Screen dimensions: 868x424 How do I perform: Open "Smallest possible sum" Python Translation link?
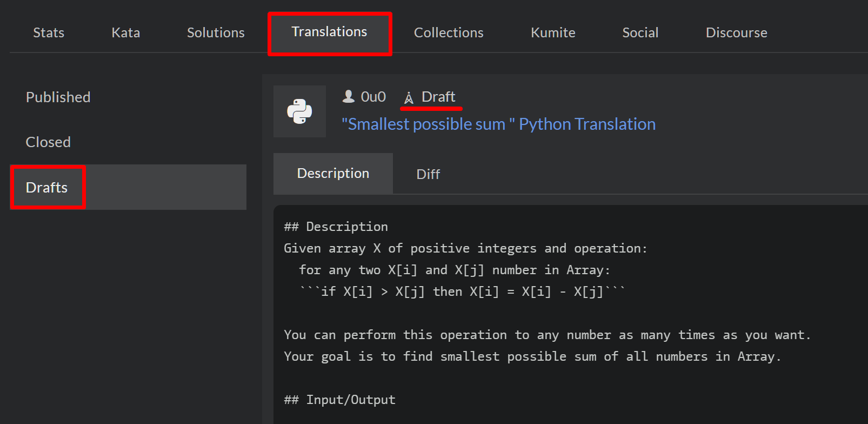(498, 124)
